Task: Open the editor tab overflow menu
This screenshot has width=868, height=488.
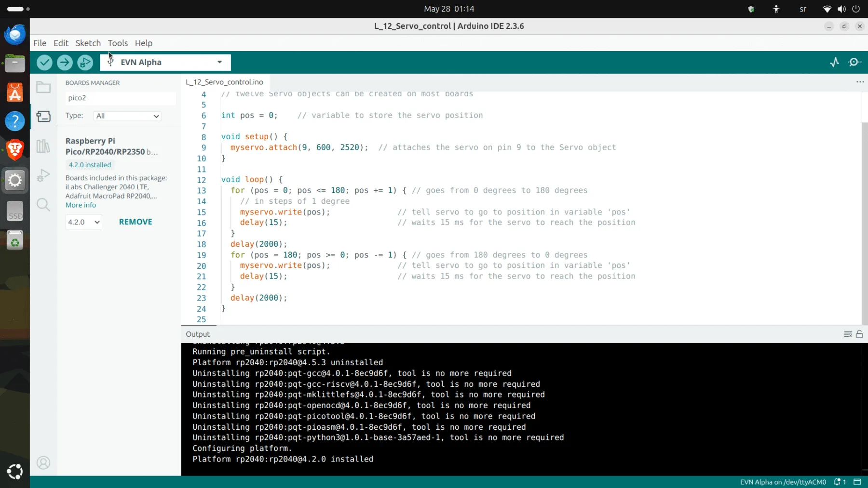Action: coord(860,82)
